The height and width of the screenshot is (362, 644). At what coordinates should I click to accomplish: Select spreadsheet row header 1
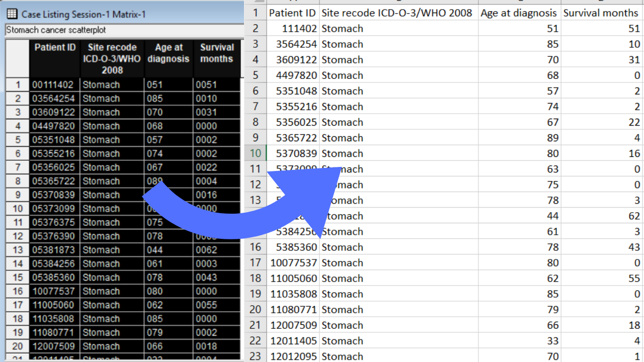256,13
